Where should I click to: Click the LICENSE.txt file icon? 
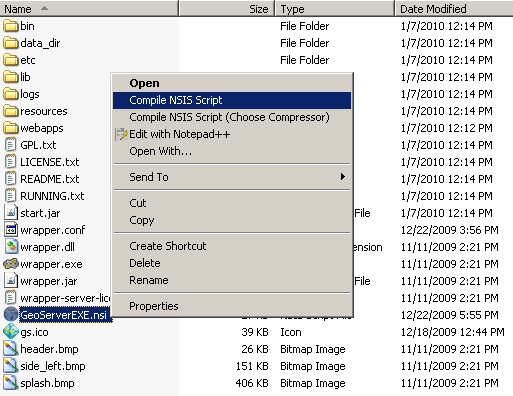point(11,162)
